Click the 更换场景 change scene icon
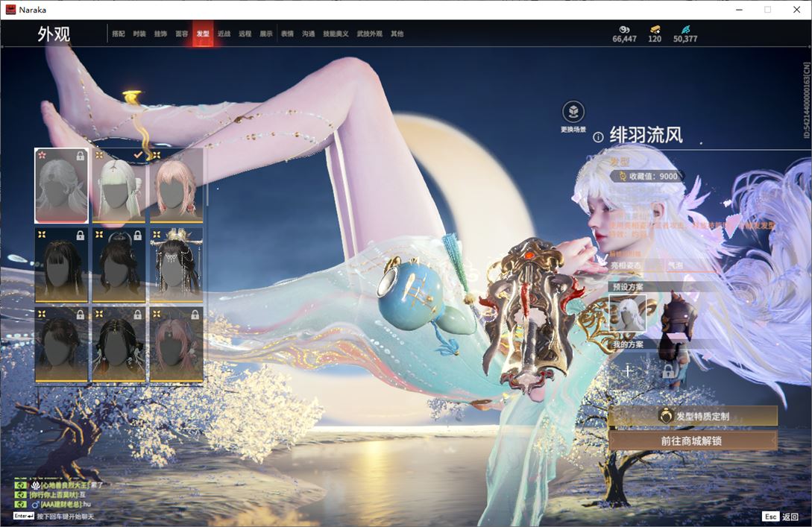This screenshot has width=812, height=527. [x=573, y=112]
